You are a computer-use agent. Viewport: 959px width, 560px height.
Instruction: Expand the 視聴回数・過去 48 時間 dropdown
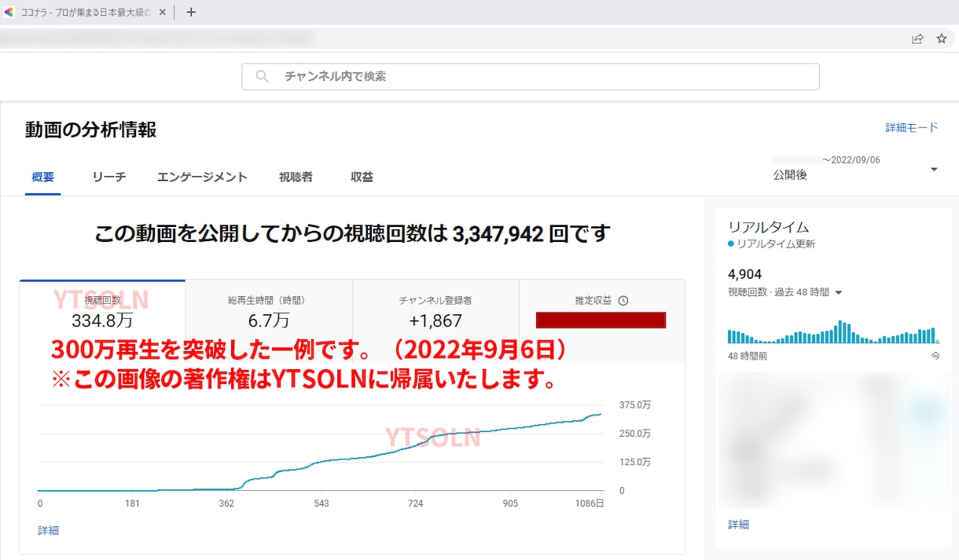click(785, 292)
